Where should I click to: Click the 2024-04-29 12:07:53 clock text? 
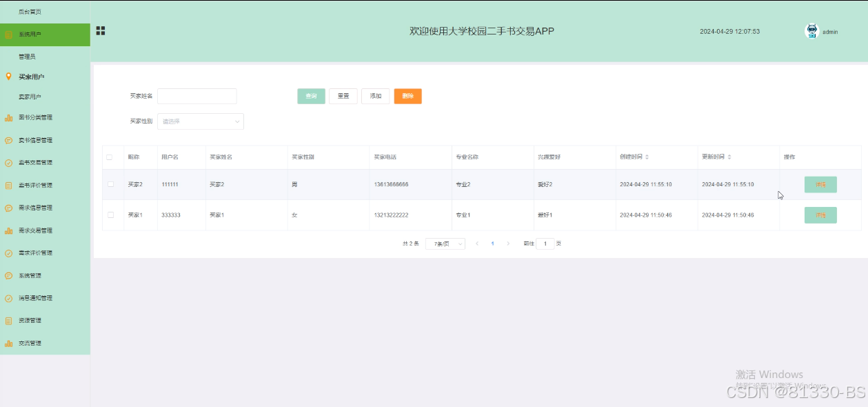click(x=729, y=32)
